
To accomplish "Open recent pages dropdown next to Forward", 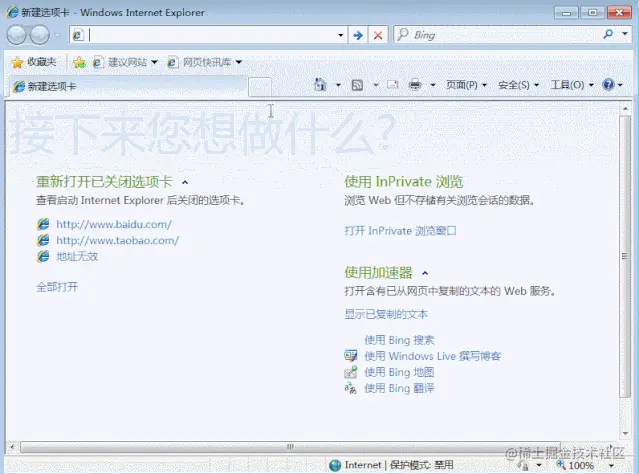I will pos(57,35).
